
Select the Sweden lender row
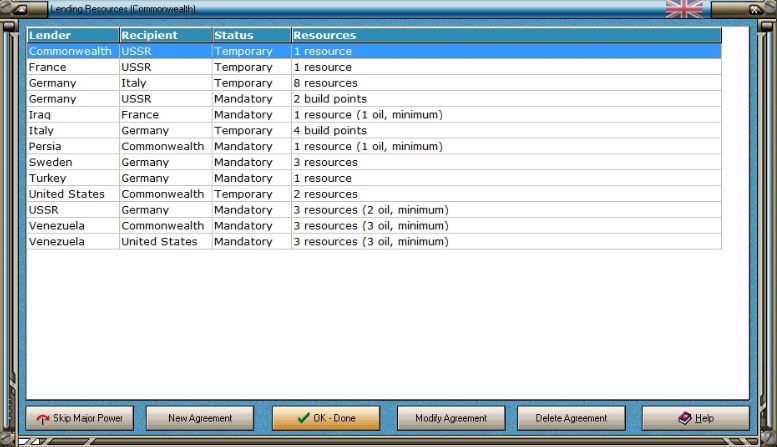(374, 162)
